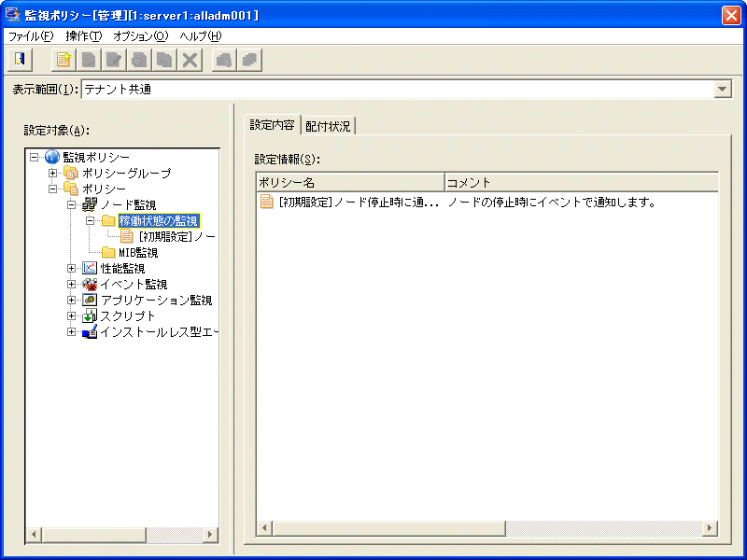Click the 稼働状態の監視 folder icon
The width and height of the screenshot is (747, 560).
point(108,220)
